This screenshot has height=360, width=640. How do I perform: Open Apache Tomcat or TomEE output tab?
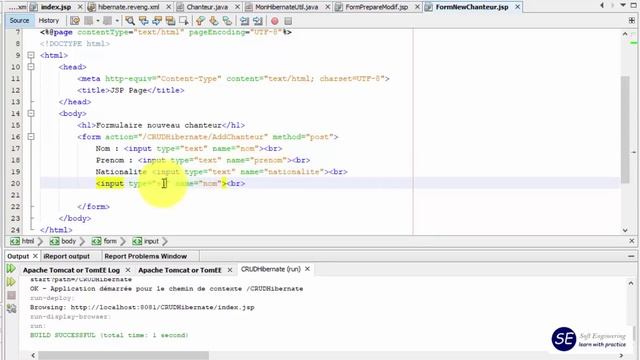point(180,270)
